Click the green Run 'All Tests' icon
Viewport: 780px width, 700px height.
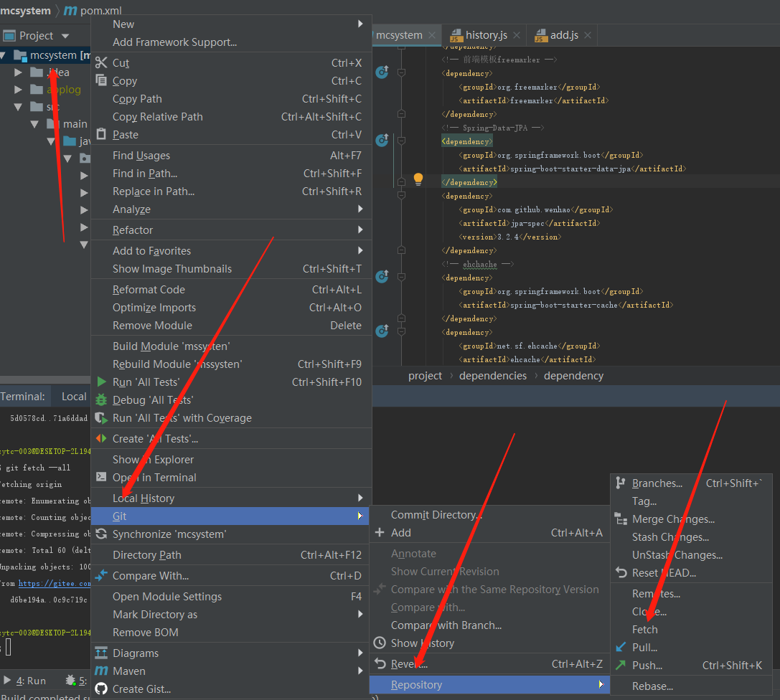click(x=101, y=382)
